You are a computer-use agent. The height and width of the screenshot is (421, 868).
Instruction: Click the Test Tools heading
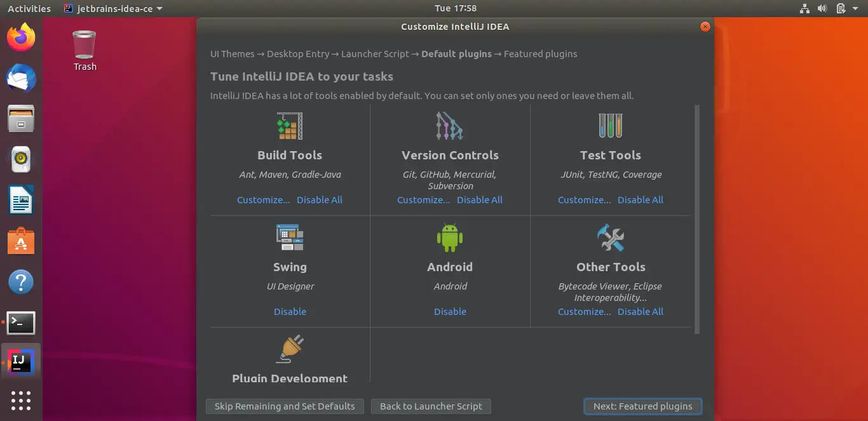[x=610, y=155]
